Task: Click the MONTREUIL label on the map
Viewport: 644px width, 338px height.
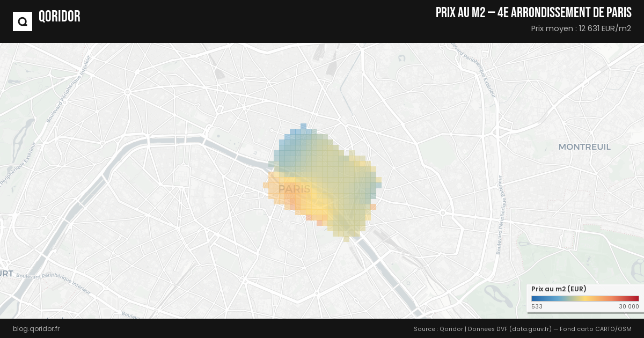Action: pyautogui.click(x=584, y=147)
